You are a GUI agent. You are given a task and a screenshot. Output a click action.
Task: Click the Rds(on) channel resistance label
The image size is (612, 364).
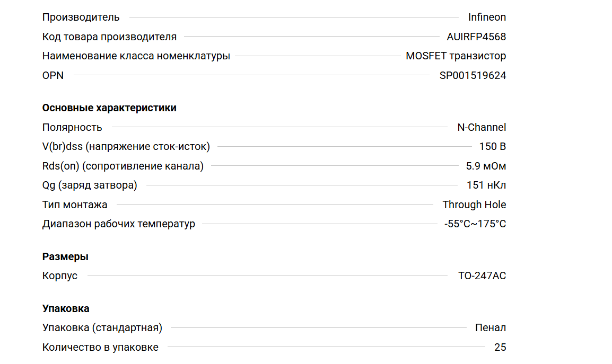click(123, 166)
